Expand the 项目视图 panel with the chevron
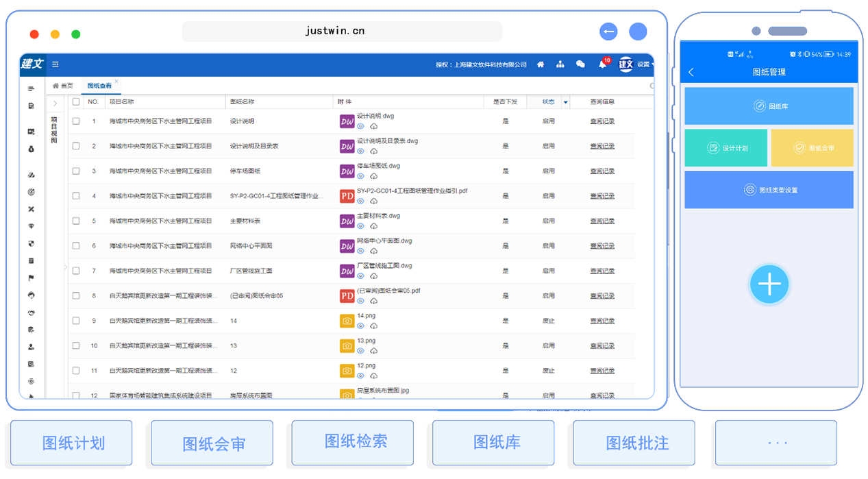The image size is (868, 479). point(55,103)
